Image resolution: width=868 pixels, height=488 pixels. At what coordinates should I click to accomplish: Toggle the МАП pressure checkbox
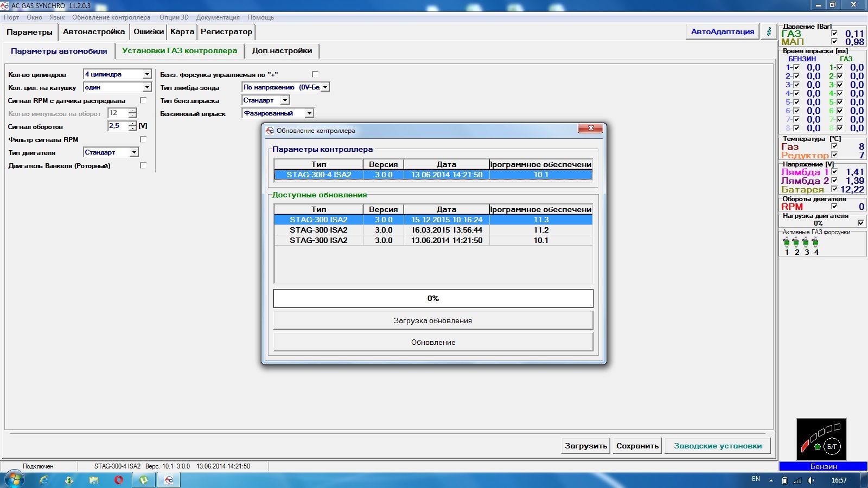pos(834,41)
